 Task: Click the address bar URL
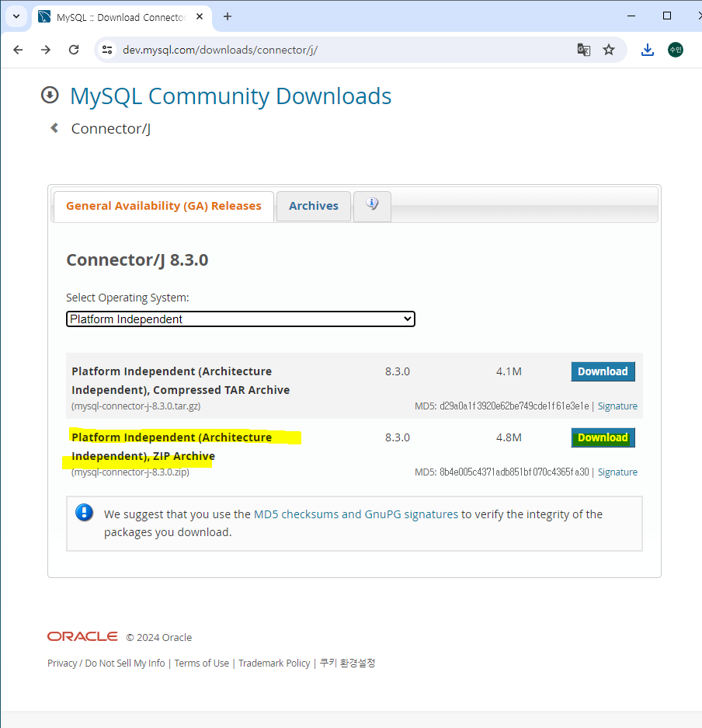coord(220,50)
